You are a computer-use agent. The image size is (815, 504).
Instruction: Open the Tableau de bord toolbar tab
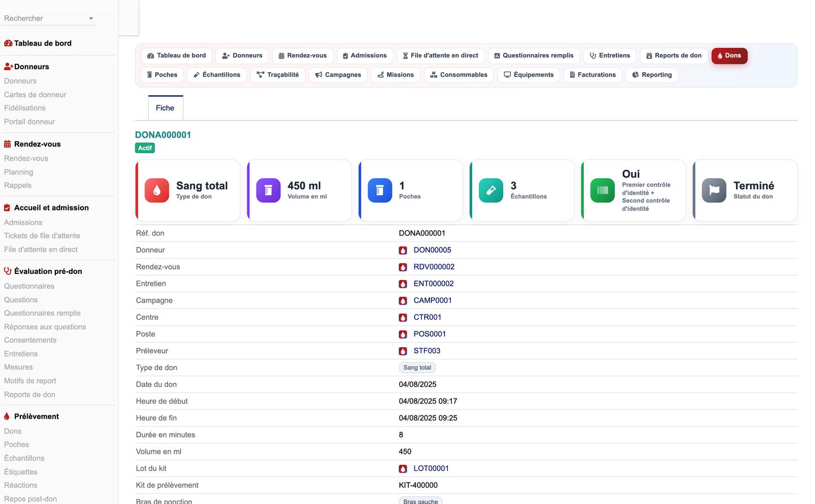pyautogui.click(x=177, y=56)
